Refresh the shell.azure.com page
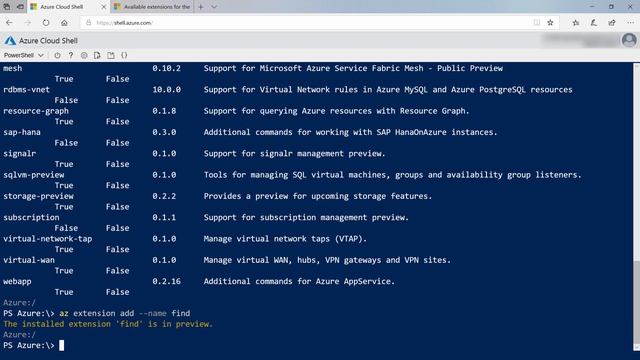The width and height of the screenshot is (640, 360). coord(46,23)
